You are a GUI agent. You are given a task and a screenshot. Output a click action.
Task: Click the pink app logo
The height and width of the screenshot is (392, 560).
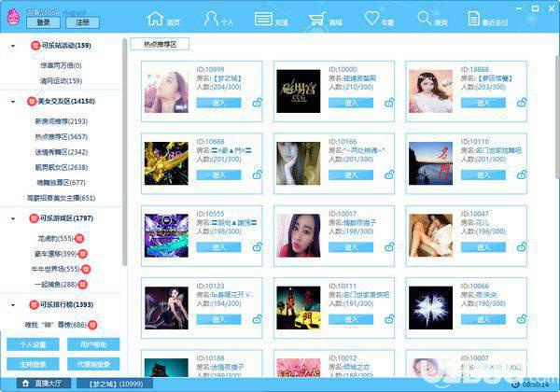click(14, 17)
